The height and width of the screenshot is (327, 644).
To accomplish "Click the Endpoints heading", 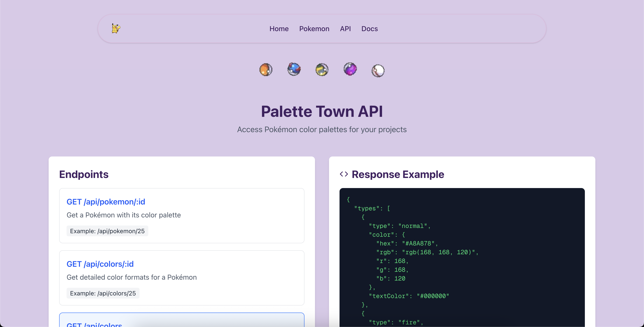I will coord(84,174).
